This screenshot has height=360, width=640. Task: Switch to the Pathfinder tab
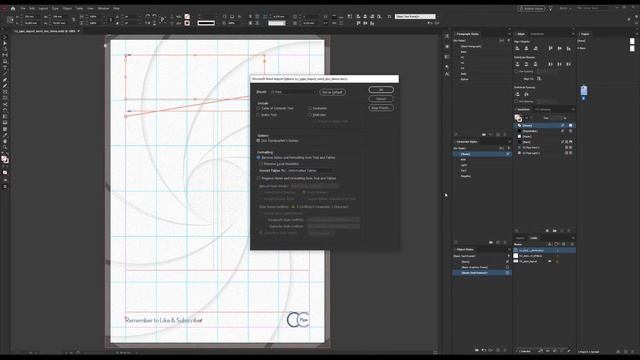click(x=537, y=34)
